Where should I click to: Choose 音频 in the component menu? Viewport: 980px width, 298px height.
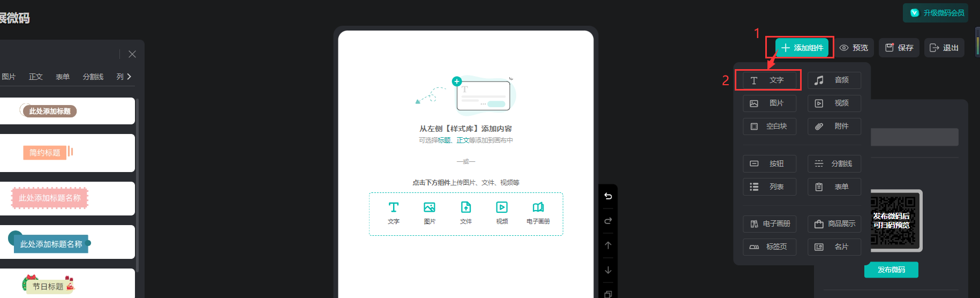[x=834, y=80]
